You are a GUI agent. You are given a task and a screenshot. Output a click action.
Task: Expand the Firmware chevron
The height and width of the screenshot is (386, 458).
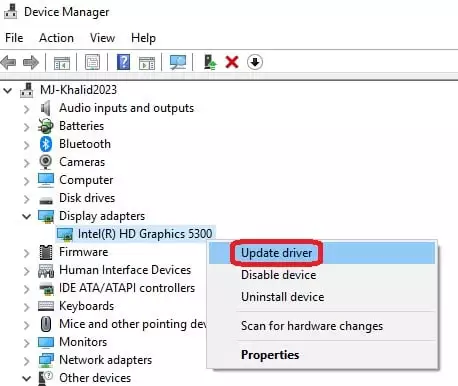(27, 253)
